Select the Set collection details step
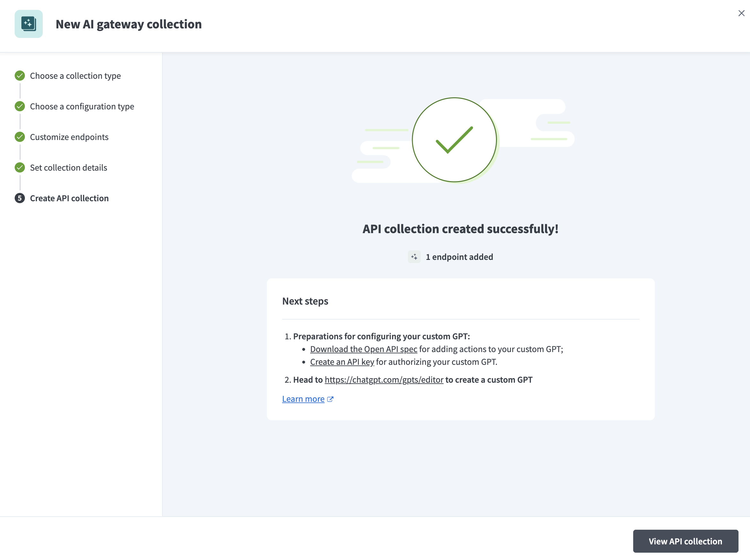This screenshot has height=560, width=750. [x=68, y=167]
